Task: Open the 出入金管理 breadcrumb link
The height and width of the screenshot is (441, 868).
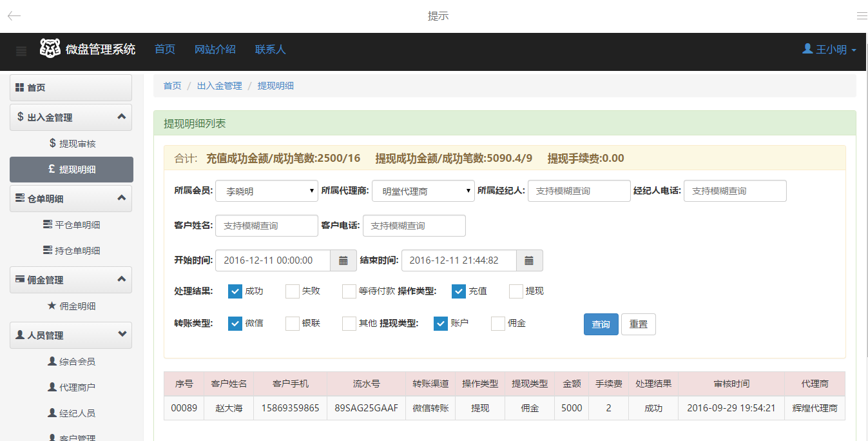Action: coord(219,85)
